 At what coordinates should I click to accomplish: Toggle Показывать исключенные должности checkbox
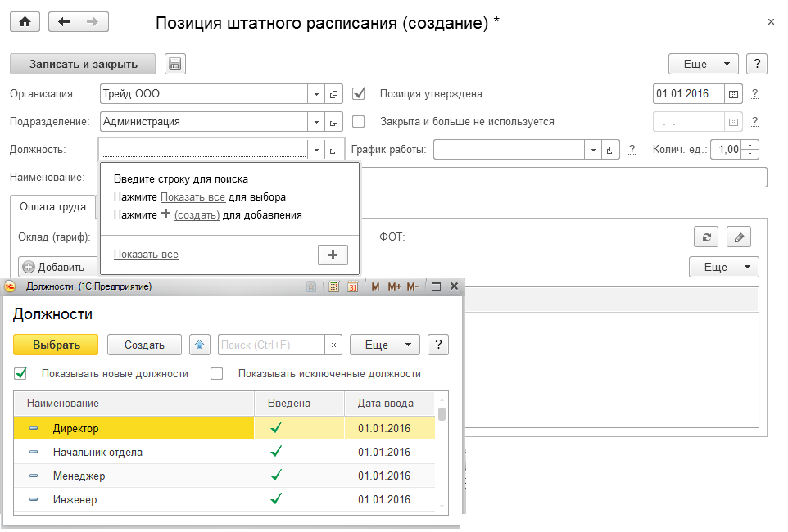(x=217, y=374)
